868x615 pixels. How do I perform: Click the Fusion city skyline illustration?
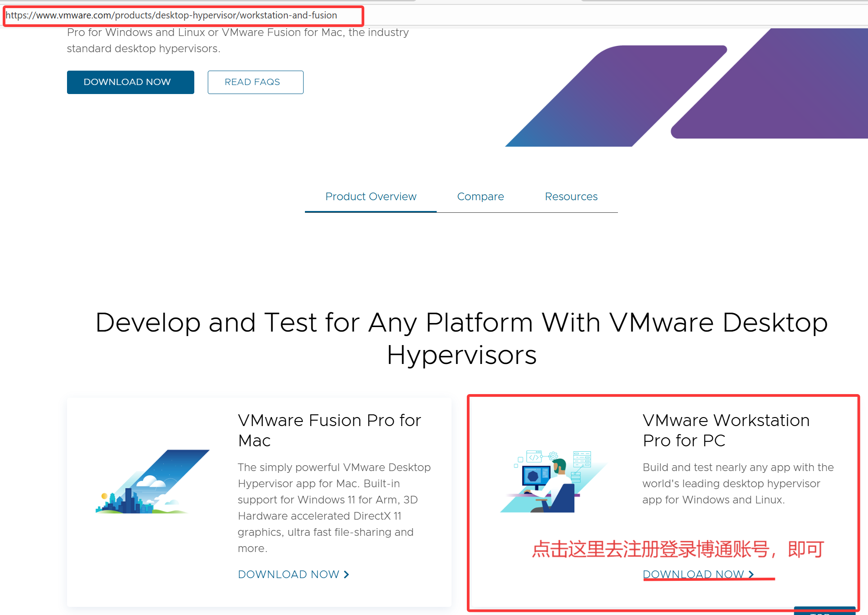[152, 482]
